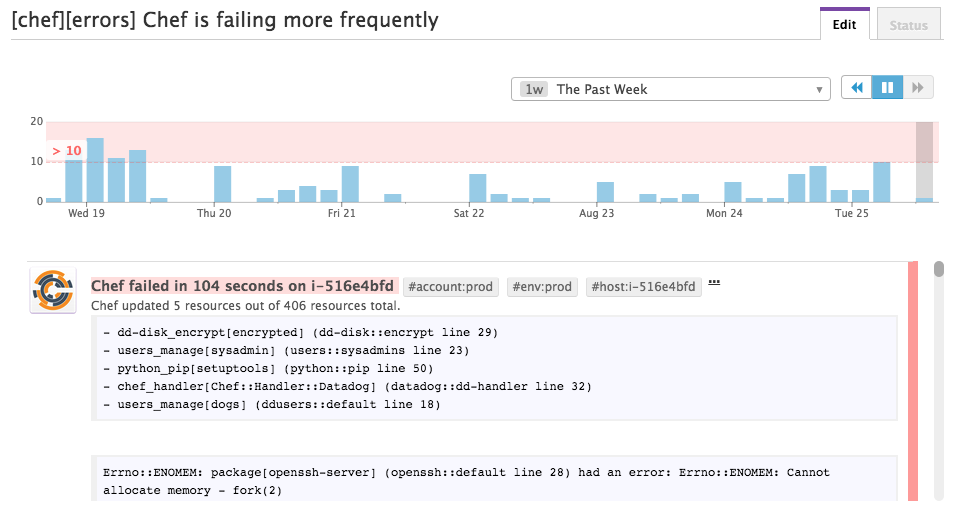Click the Wed 19 axis label
The width and height of the screenshot is (960, 511).
[x=86, y=213]
